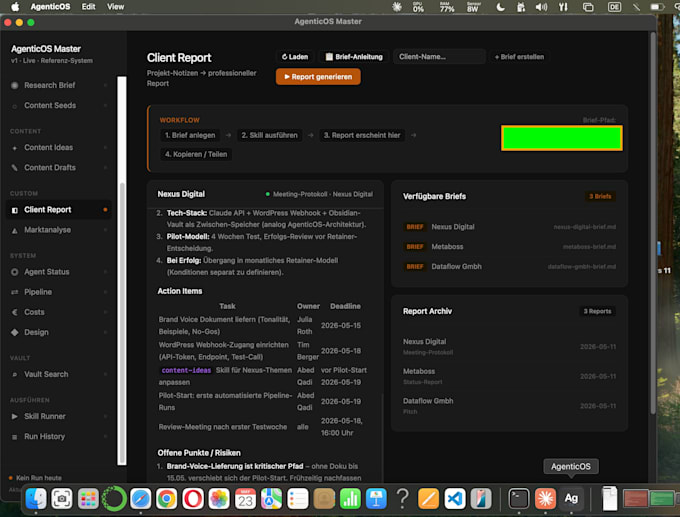Select workflow step '2. Skill ausführen'
Screen dimensions: 680x517
(x=269, y=135)
